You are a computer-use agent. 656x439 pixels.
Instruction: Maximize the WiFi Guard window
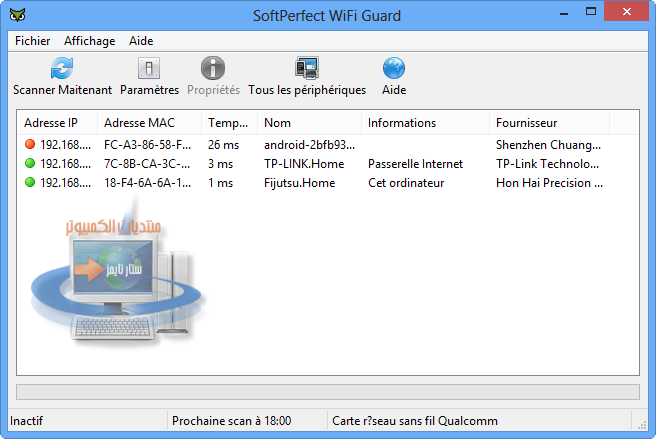[591, 12]
